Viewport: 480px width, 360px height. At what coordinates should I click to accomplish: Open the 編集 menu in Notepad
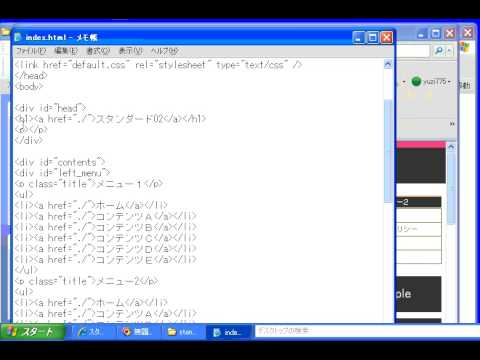66,51
